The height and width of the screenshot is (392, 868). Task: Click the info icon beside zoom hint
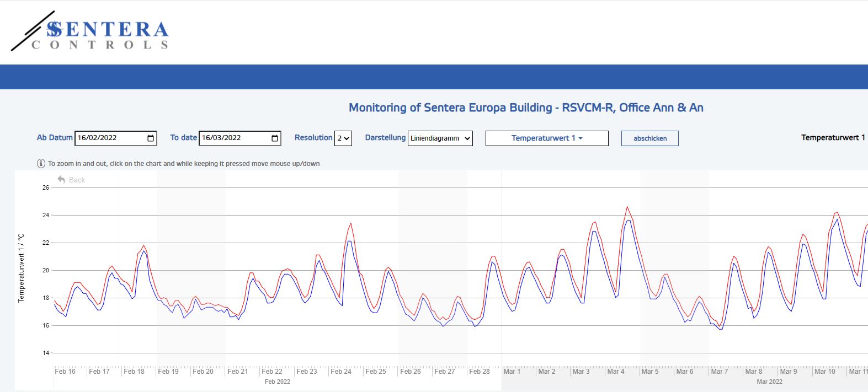(41, 164)
